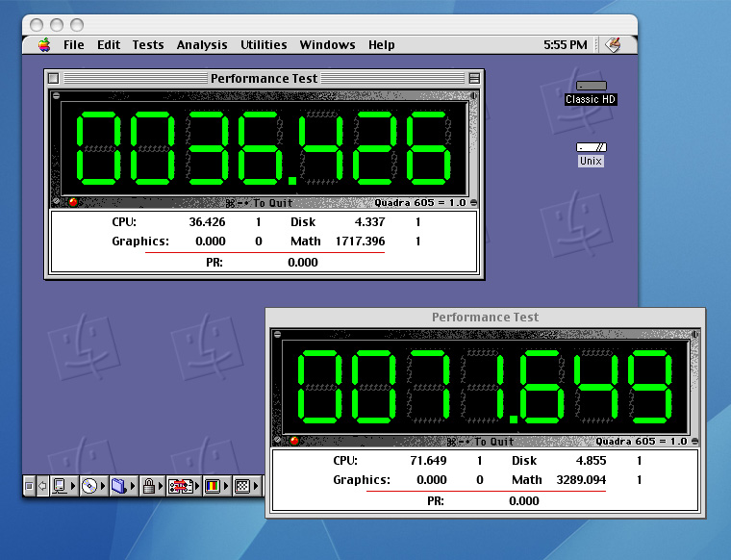Click the Control Strip left scroll arrow
Image resolution: width=731 pixels, height=560 pixels.
42,486
